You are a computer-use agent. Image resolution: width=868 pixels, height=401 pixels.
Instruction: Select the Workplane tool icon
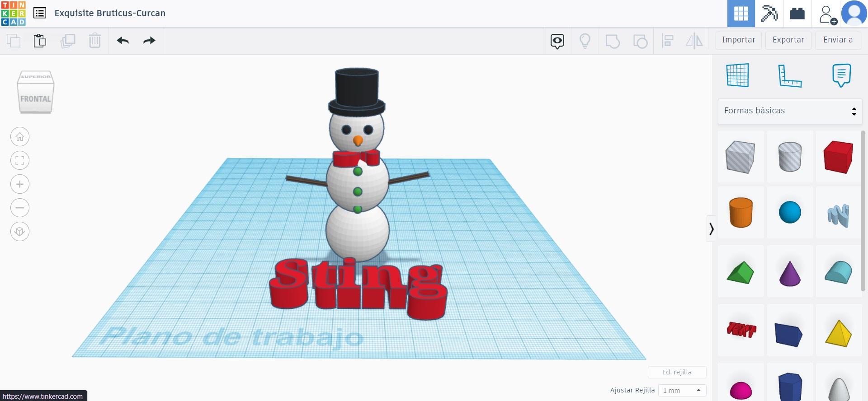738,75
